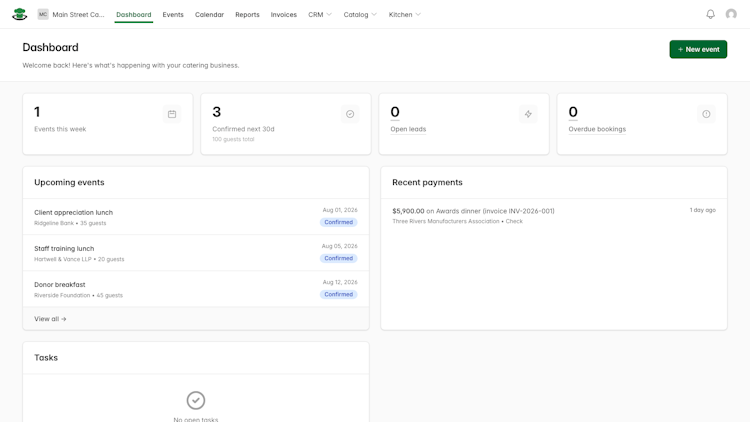
Task: Click the lightning icon on Open leads card
Action: point(528,114)
